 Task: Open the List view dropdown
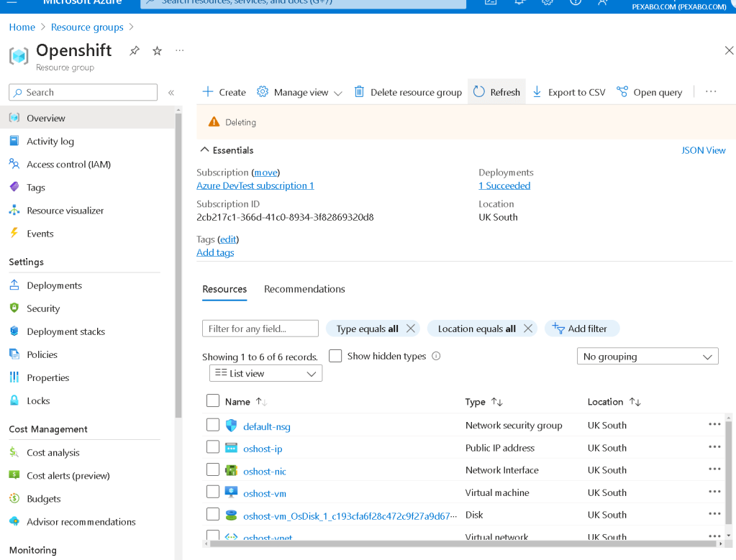pyautogui.click(x=265, y=373)
